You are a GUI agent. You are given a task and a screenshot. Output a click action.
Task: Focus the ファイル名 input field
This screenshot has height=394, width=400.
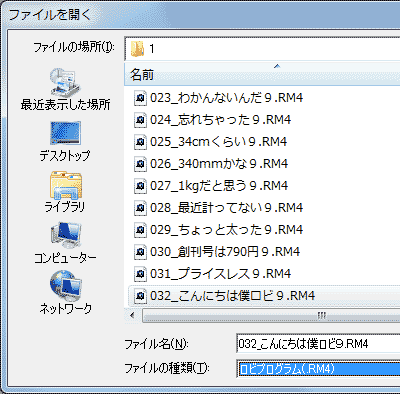pos(318,344)
